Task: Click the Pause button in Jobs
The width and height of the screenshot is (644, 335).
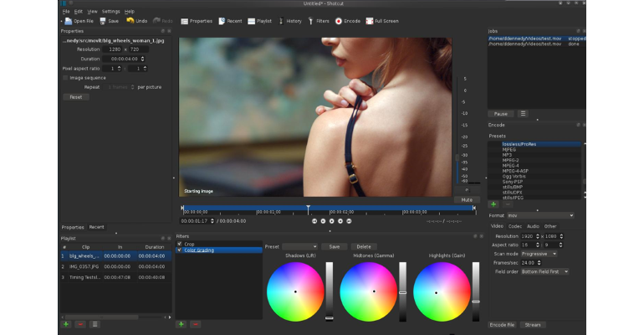Action: pos(501,113)
